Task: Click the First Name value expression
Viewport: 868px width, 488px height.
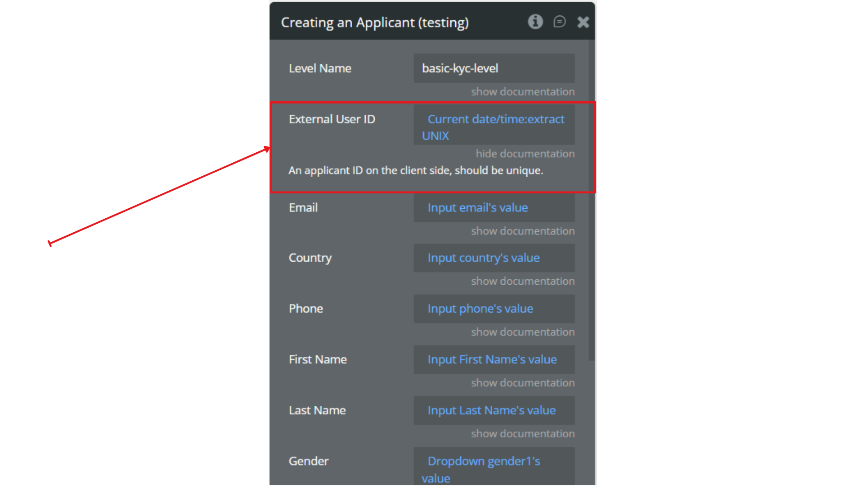Action: (x=494, y=360)
